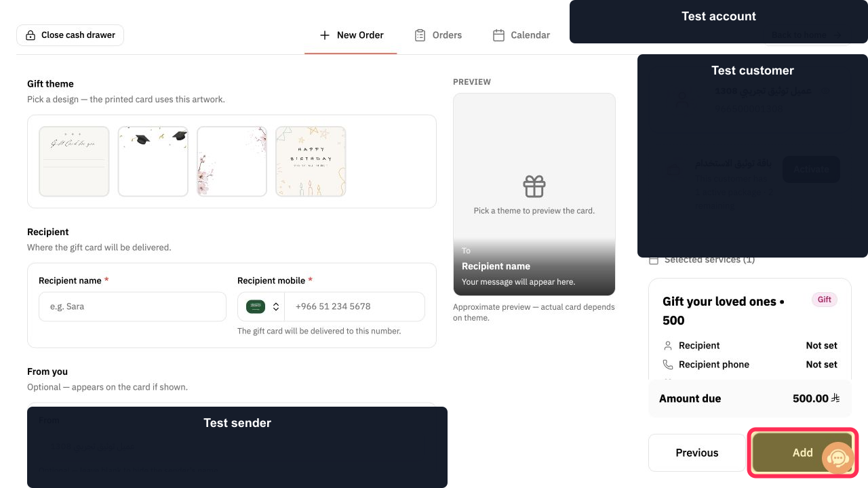Open the country code flag selector
This screenshot has height=488, width=868.
coord(261,306)
